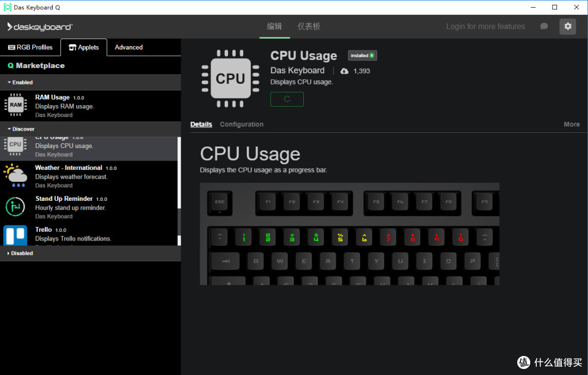Open the 仪表板 tab
This screenshot has width=588, height=375.
point(309,26)
